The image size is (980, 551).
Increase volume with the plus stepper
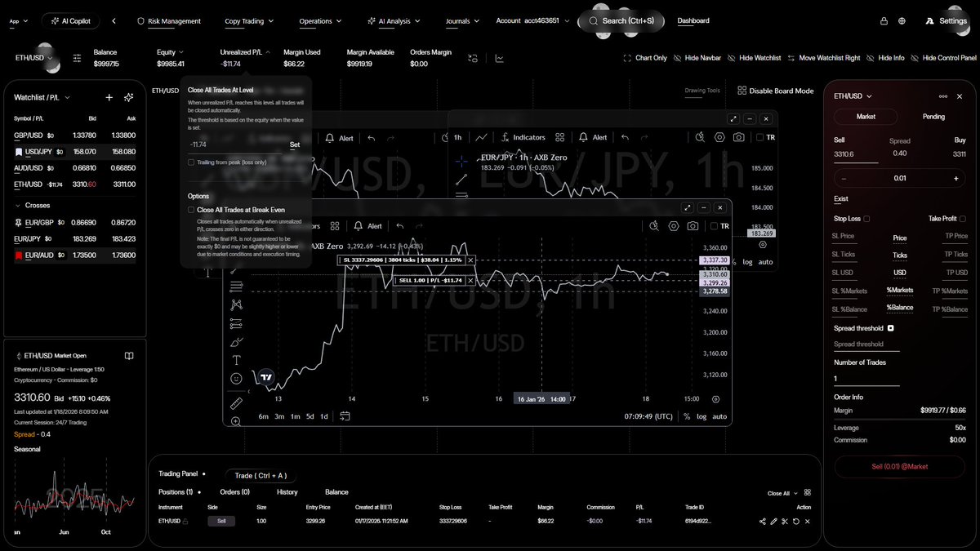955,178
